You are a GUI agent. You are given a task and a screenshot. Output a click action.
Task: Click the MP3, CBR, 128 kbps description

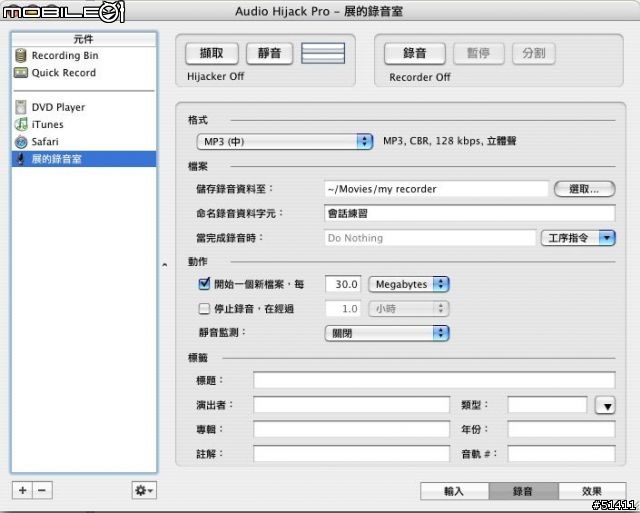click(449, 141)
